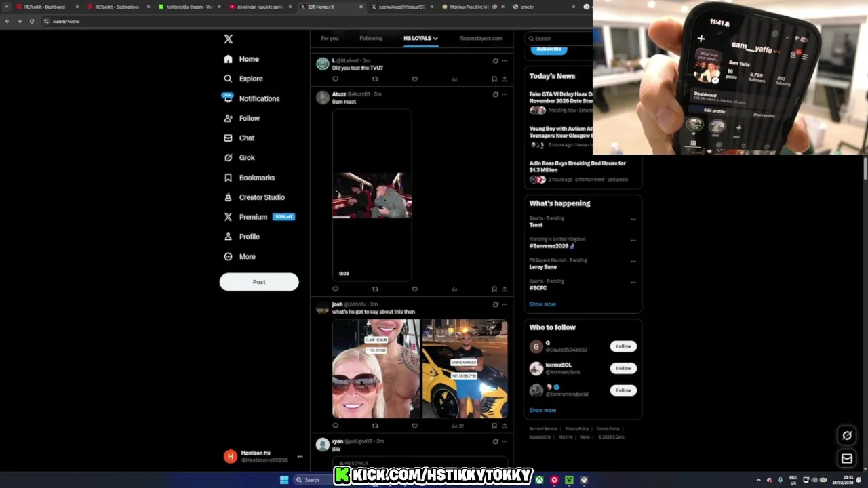Image resolution: width=868 pixels, height=488 pixels.
Task: Open Grok explain icon on L's post
Action: (495, 60)
